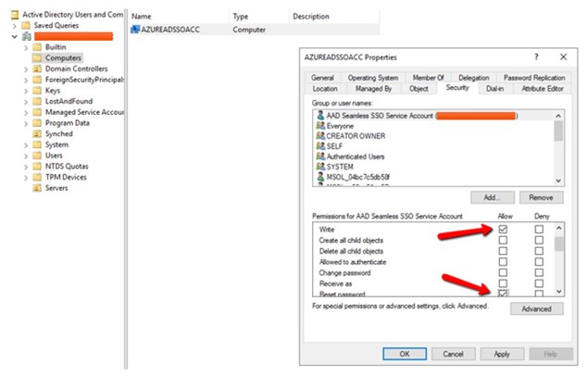The width and height of the screenshot is (588, 376).
Task: Click the SELF principal icon
Action: click(320, 146)
